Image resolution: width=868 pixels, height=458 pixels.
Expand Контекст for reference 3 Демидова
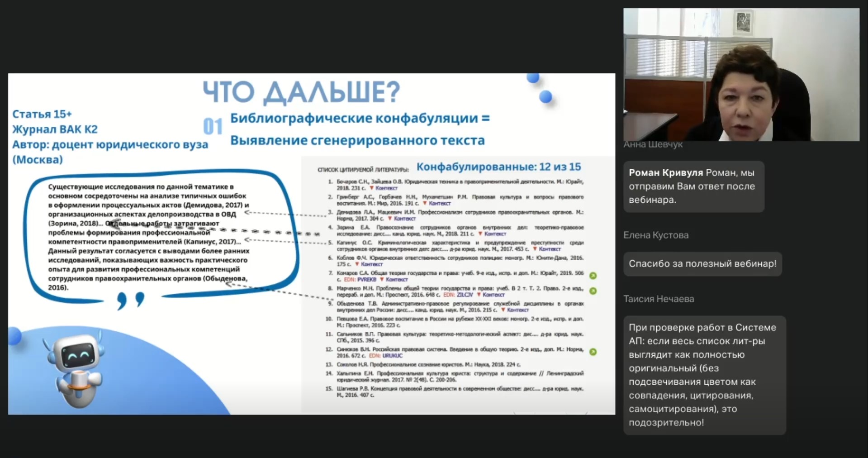[404, 219]
